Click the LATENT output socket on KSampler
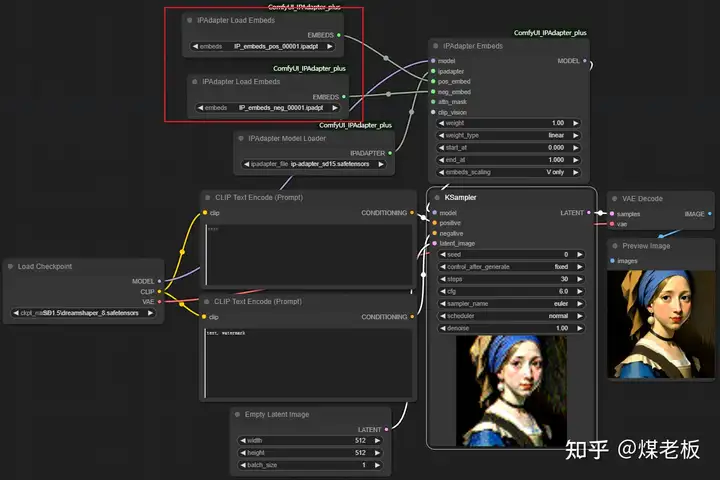 (x=589, y=213)
